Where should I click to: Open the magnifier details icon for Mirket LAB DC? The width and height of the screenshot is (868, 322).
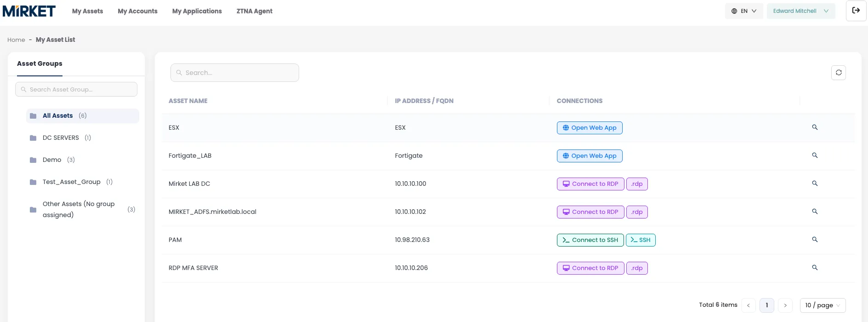point(815,184)
